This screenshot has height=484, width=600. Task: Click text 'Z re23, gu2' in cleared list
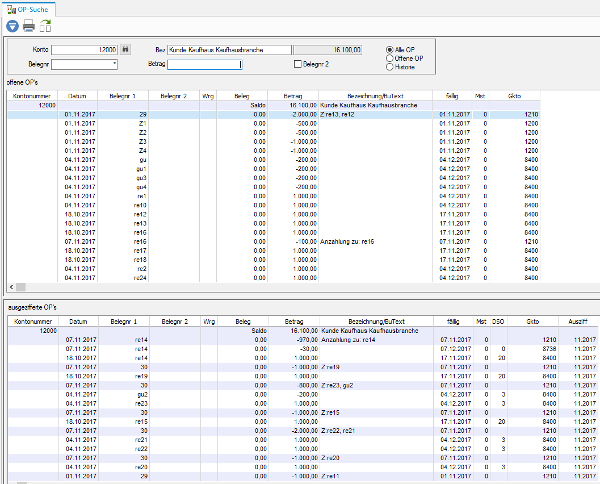[337, 385]
